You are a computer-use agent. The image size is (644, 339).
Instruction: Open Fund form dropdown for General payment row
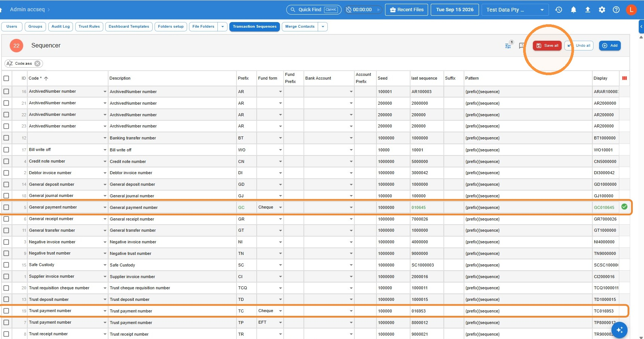coord(280,207)
